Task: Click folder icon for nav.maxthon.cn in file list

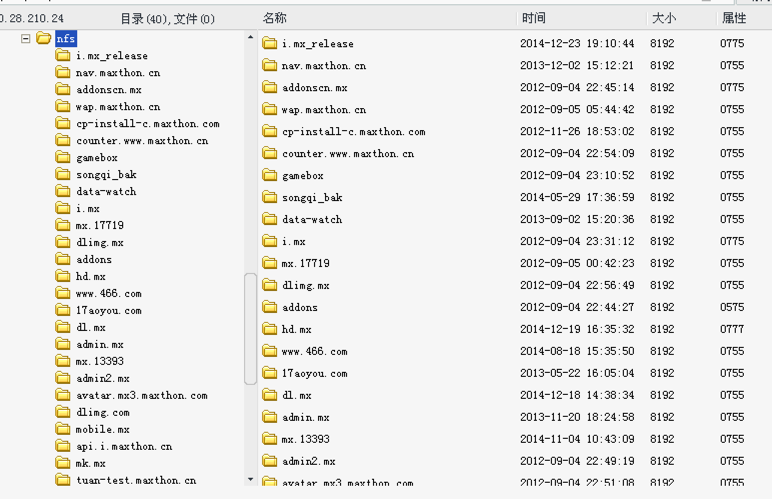Action: click(269, 65)
